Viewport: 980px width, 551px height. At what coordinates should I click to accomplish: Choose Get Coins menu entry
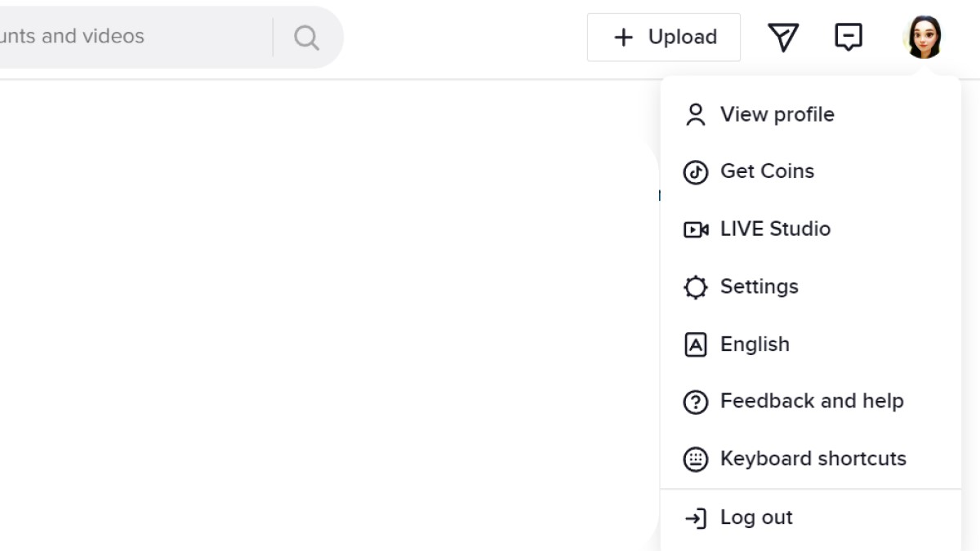pos(767,171)
